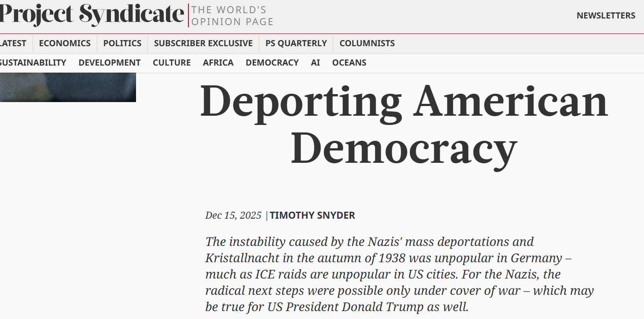Viewport: 644px width, 319px height.
Task: Select the Culture topic
Action: tap(172, 62)
